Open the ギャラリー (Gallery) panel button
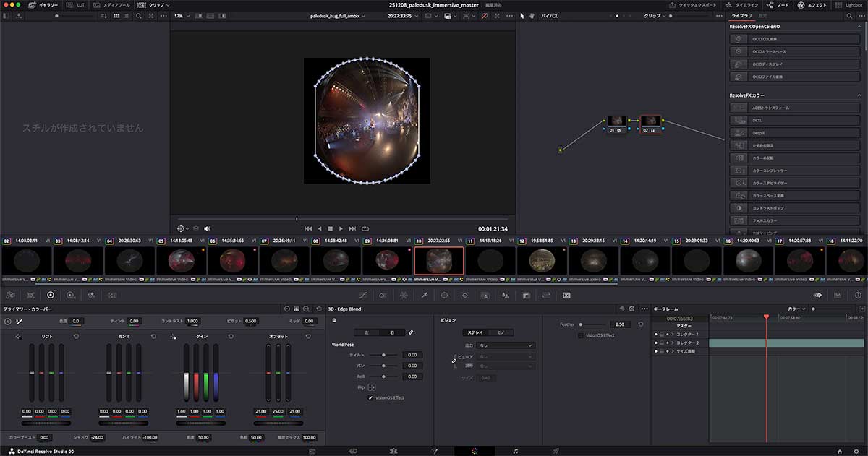 (x=42, y=5)
